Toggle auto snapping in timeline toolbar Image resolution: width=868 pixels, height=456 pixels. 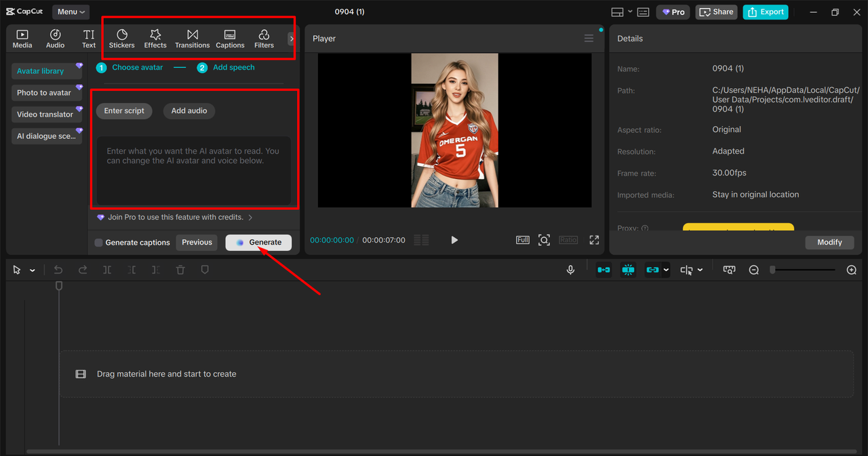pyautogui.click(x=629, y=270)
